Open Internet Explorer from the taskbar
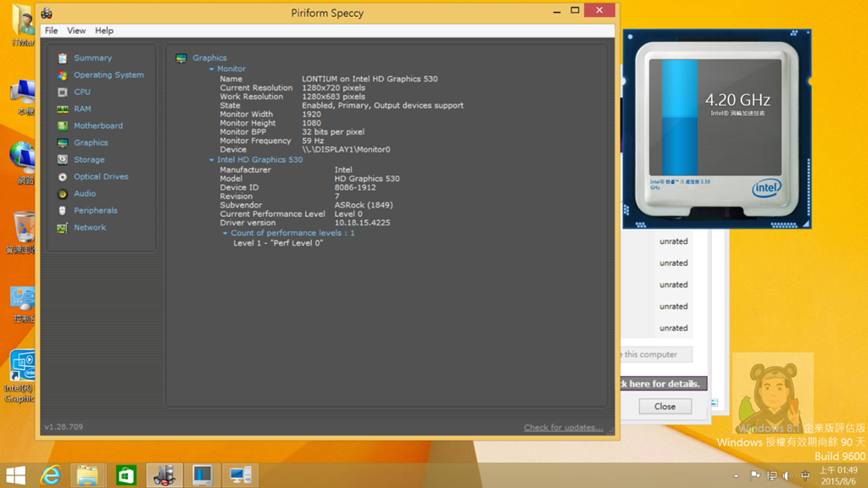The height and width of the screenshot is (488, 868). [52, 475]
